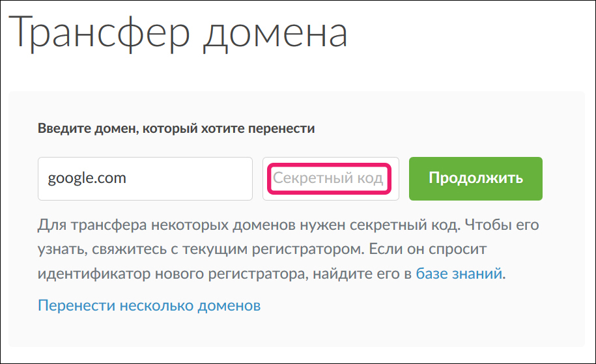Click the Введите домен, который хотите перенести label
The image size is (596, 364).
click(x=176, y=128)
